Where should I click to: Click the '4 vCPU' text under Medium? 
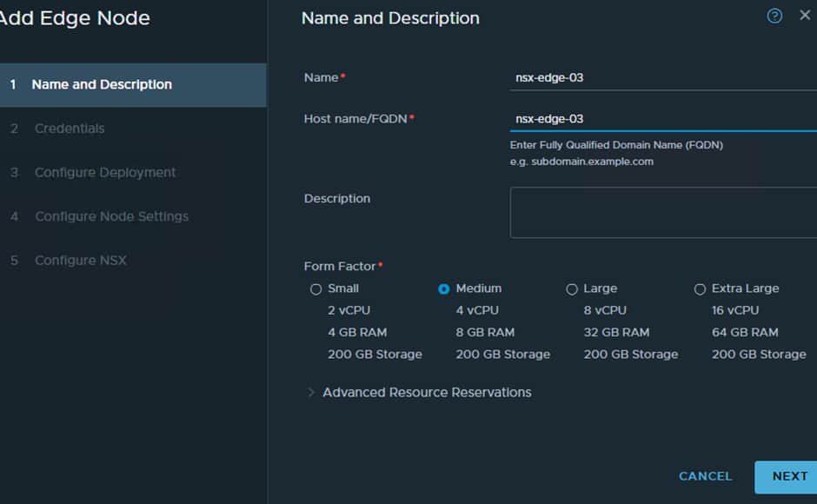pyautogui.click(x=477, y=310)
